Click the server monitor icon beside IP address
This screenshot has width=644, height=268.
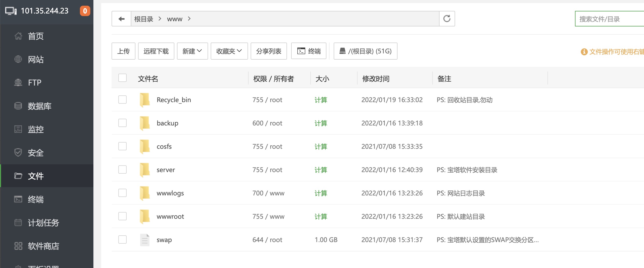coord(11,11)
